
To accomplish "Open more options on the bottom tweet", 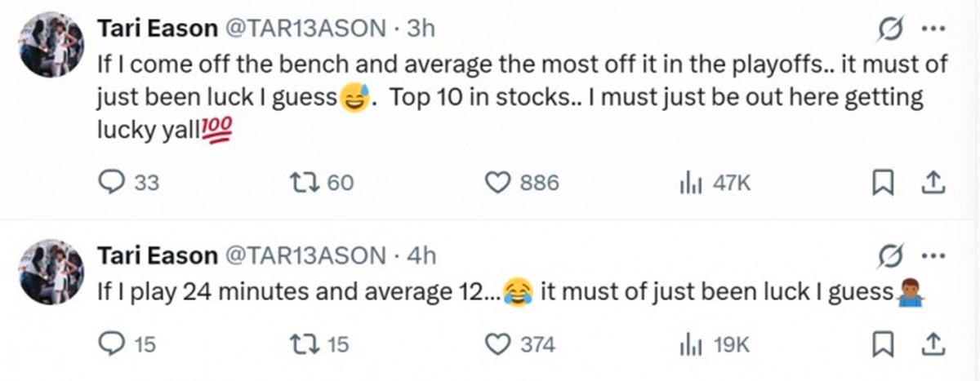I will 932,256.
